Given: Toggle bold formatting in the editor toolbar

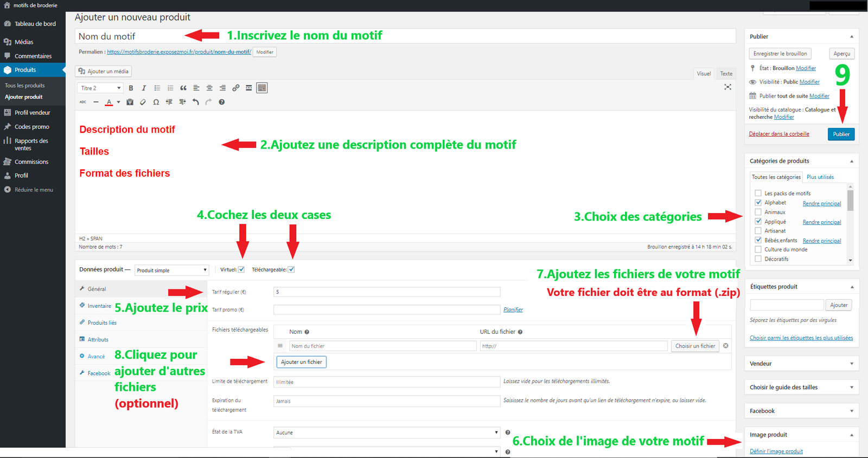Looking at the screenshot, I should pos(131,88).
